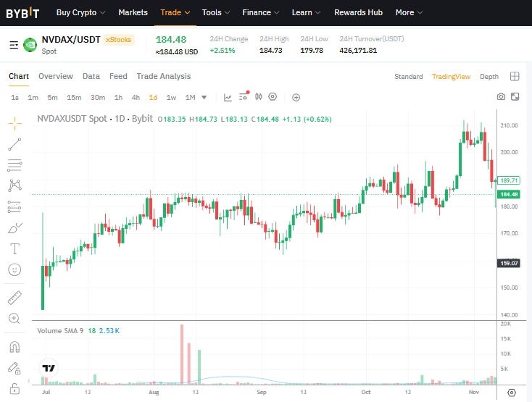This screenshot has height=402, width=532.
Task: Select the Standard chart view
Action: 409,77
